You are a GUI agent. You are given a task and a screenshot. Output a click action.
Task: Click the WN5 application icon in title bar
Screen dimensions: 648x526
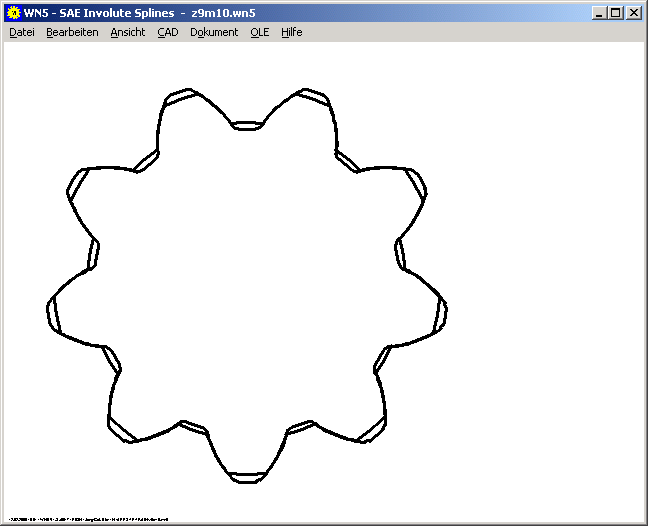tap(13, 13)
